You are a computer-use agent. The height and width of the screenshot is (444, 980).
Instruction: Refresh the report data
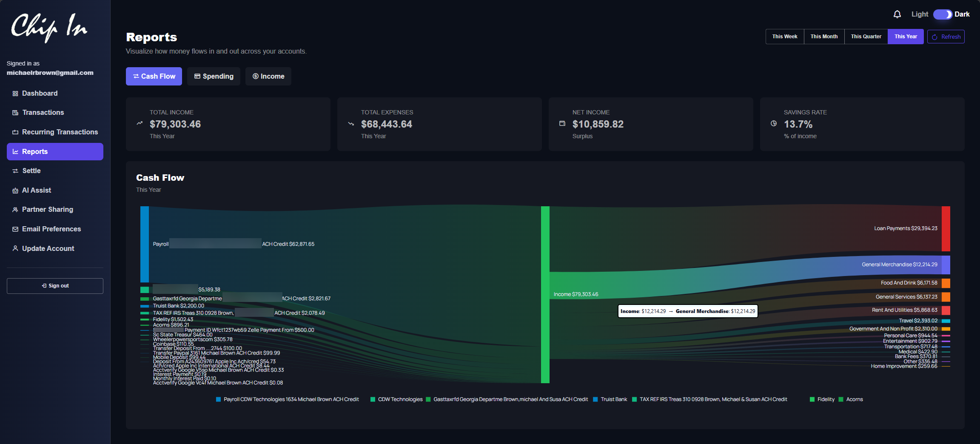(946, 37)
